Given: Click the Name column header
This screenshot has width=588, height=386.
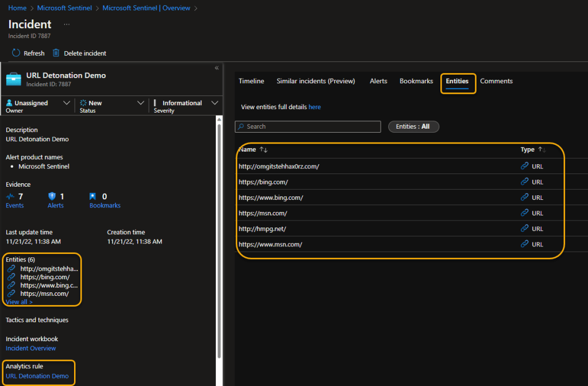Looking at the screenshot, I should click(247, 150).
